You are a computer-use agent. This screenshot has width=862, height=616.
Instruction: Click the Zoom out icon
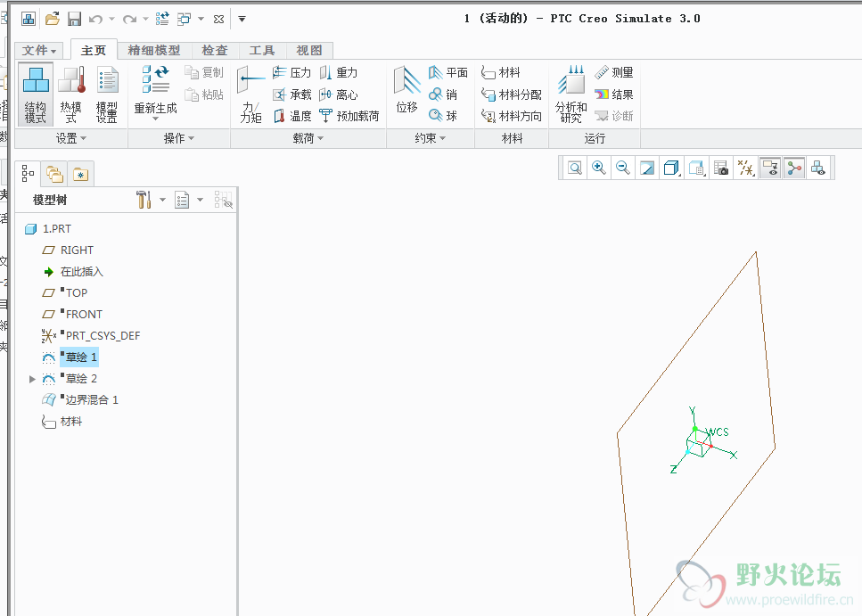[623, 168]
